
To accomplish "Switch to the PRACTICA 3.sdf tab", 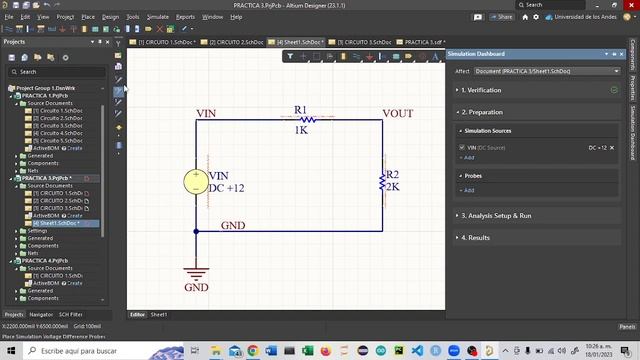I will (x=421, y=42).
